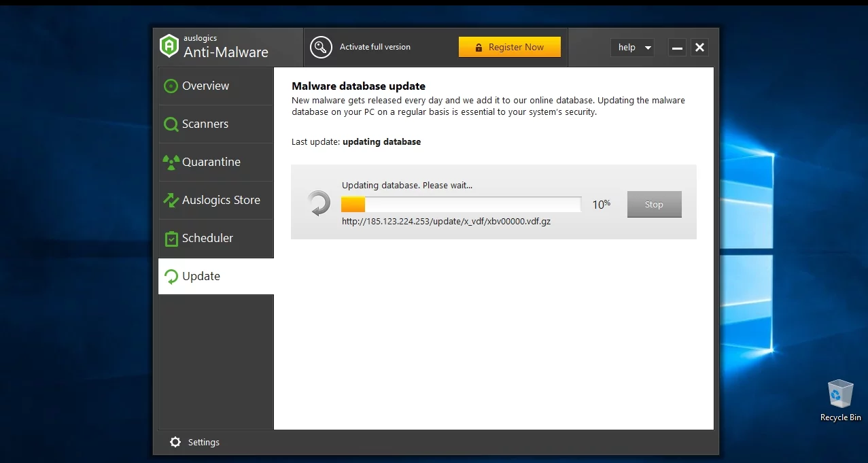The image size is (868, 463).
Task: Click the update download URL text
Action: 446,222
